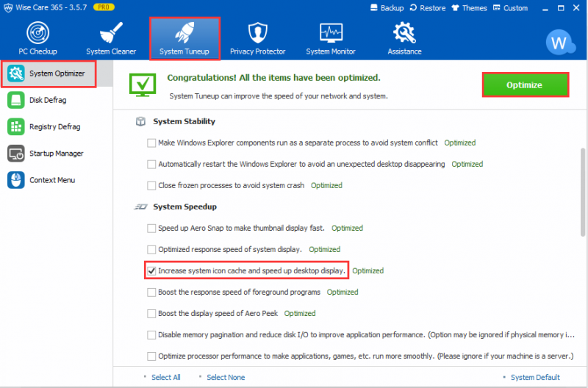Check 'Close frozen processes' option

(151, 186)
